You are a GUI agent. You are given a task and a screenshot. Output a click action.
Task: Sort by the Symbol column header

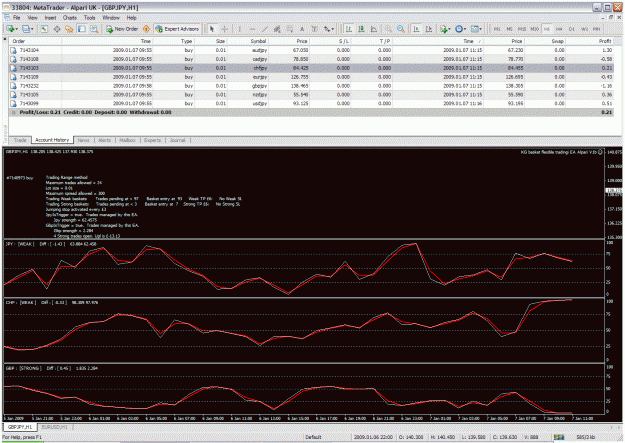click(x=258, y=41)
